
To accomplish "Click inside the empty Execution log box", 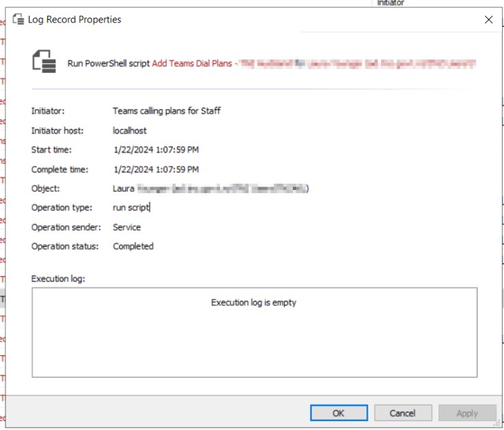I will [x=254, y=340].
